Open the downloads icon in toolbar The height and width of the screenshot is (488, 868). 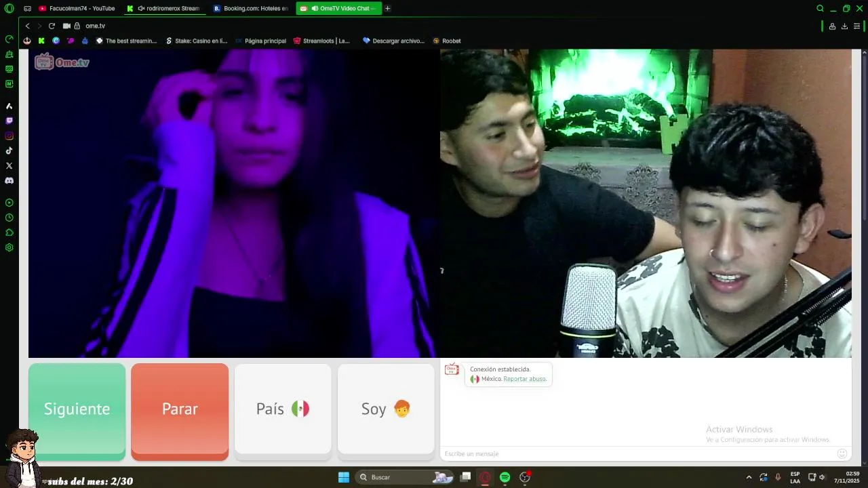[844, 26]
